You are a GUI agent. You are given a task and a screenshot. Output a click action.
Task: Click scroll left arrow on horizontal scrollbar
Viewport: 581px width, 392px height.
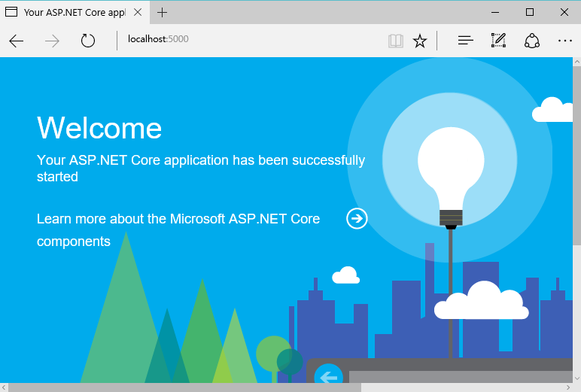pos(4,387)
